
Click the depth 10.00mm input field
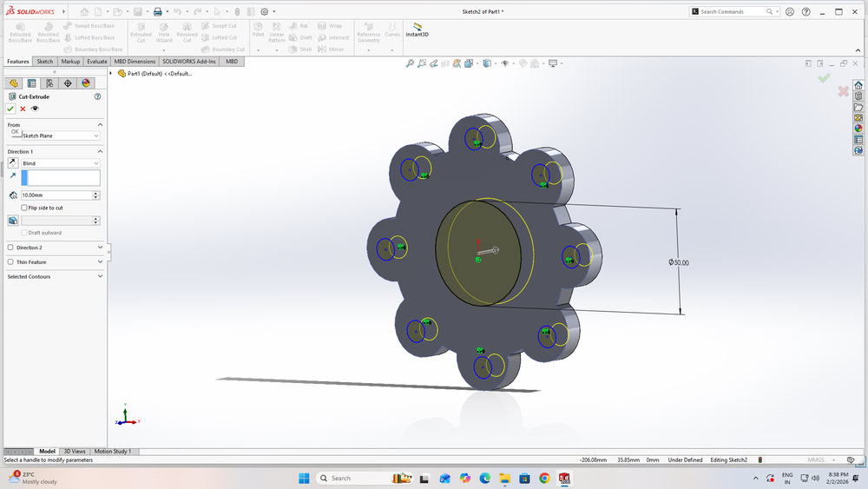pos(56,195)
